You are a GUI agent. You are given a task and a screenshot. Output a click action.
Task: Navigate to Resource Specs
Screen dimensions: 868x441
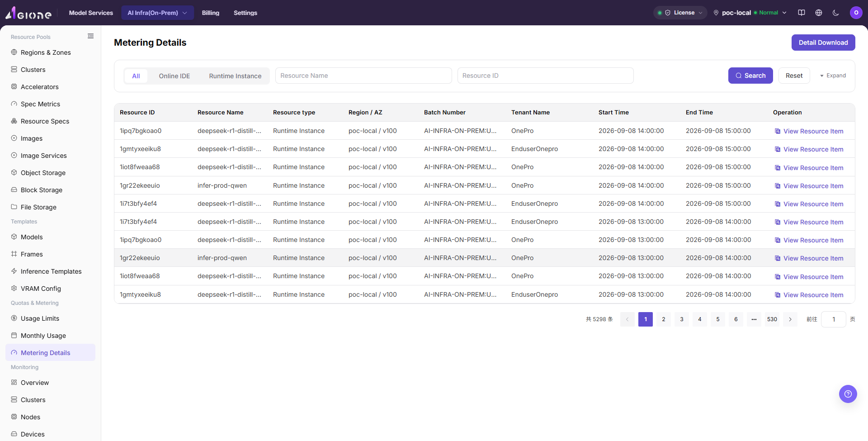point(51,121)
